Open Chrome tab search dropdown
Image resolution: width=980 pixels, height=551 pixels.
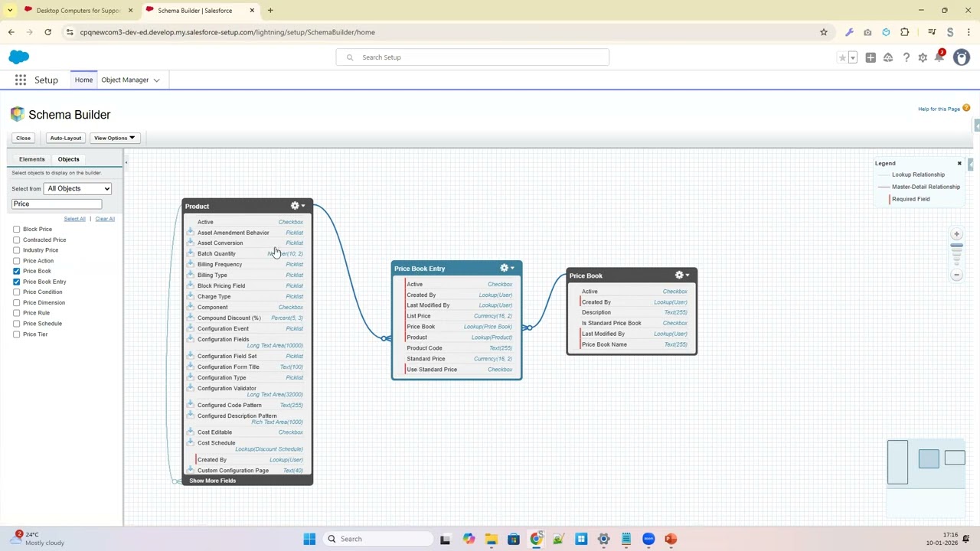click(x=10, y=10)
